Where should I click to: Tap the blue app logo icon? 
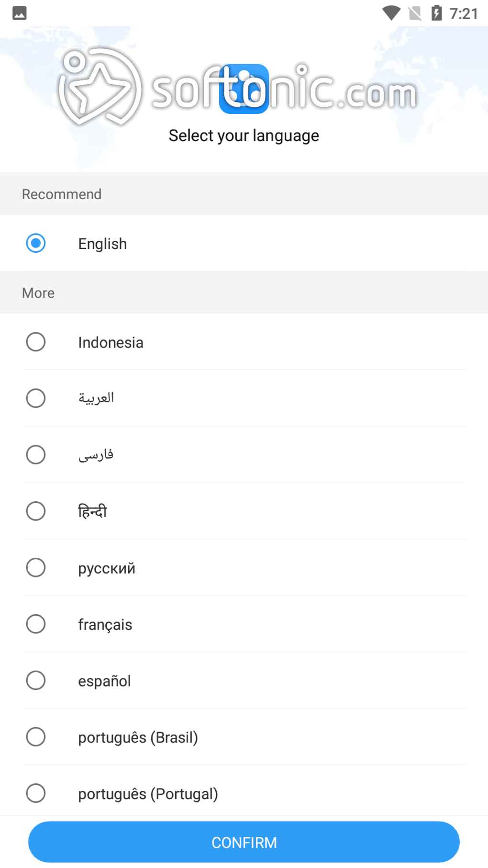point(244,89)
